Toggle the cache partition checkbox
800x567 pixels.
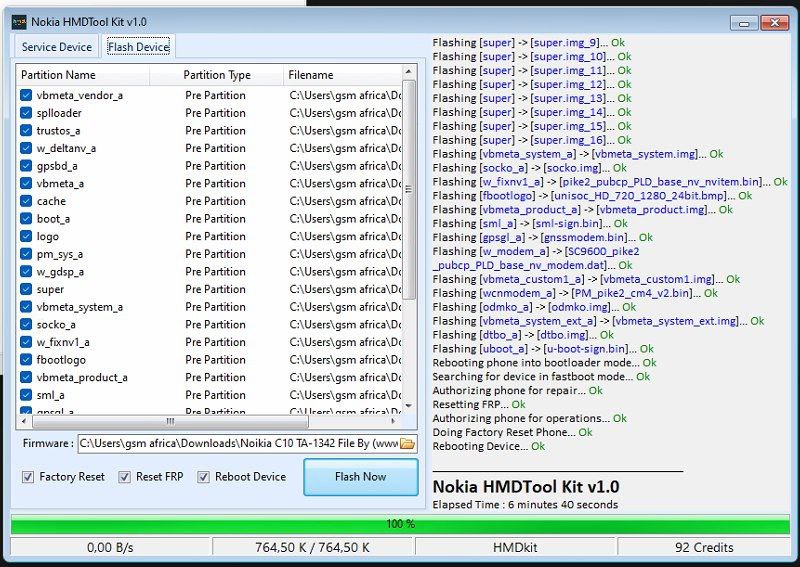tap(26, 201)
